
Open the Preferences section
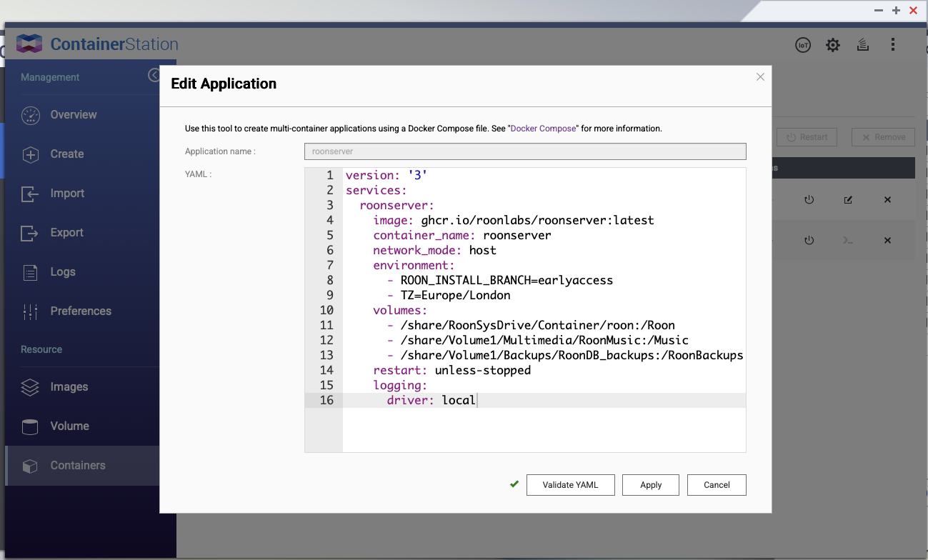tap(81, 311)
